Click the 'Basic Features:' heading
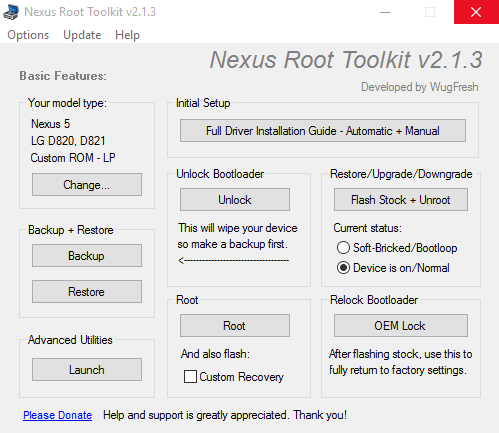 point(63,76)
